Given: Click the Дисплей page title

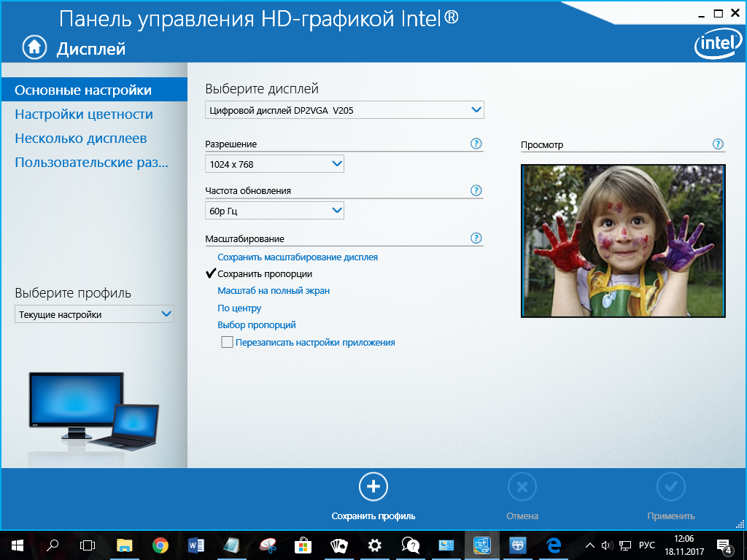Looking at the screenshot, I should (91, 49).
